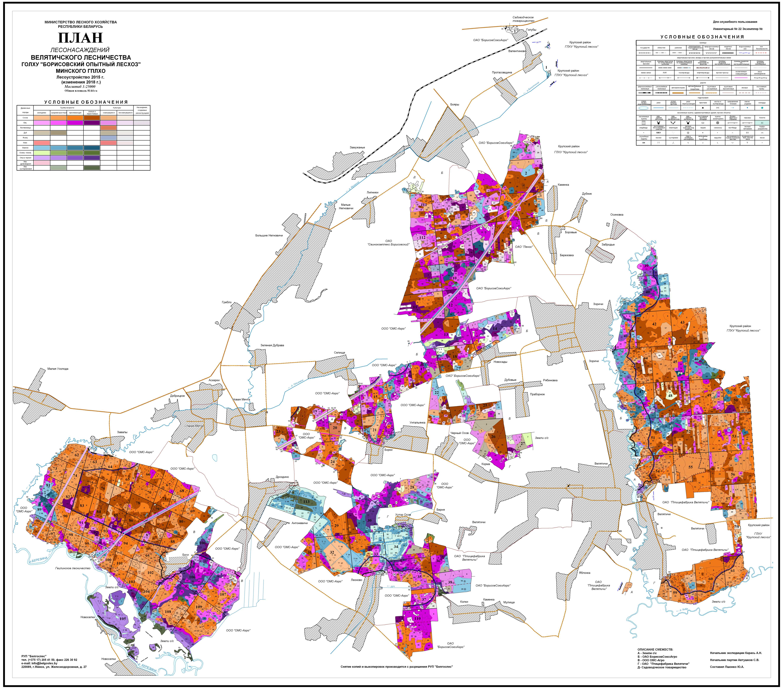Click the Голубы village label
Viewport: 784px width, 692px height.
[531, 30]
